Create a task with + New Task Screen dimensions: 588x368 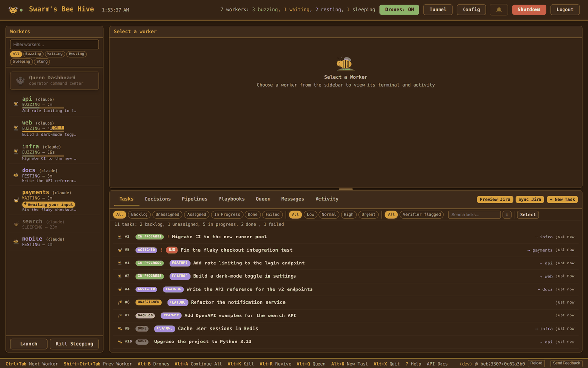pyautogui.click(x=563, y=199)
